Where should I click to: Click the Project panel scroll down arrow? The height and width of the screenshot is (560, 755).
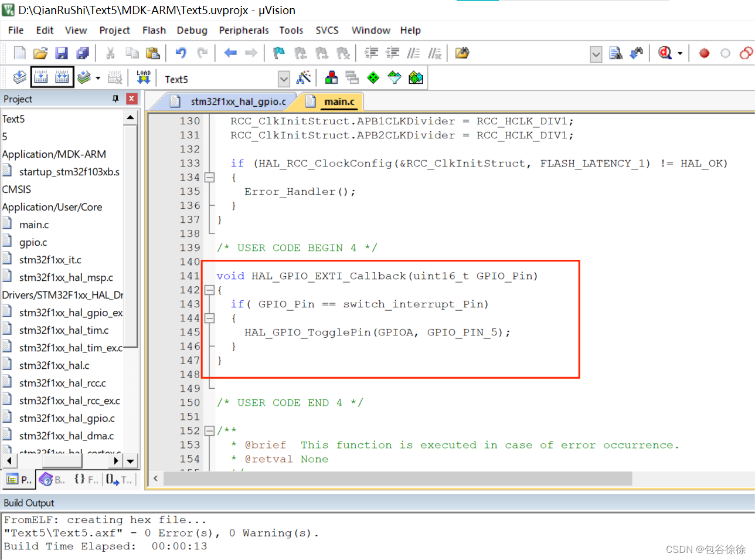(x=131, y=461)
